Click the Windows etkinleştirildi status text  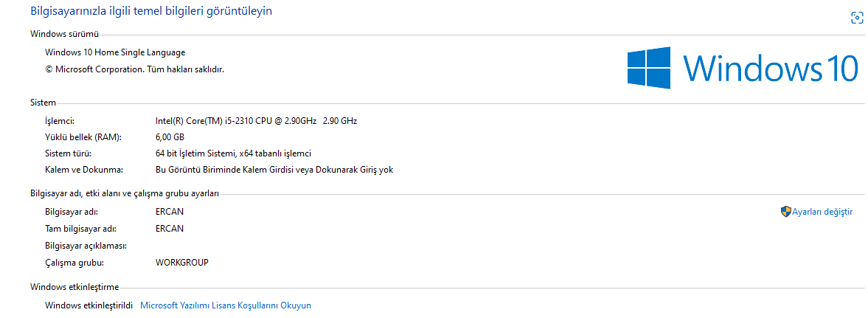pos(88,305)
